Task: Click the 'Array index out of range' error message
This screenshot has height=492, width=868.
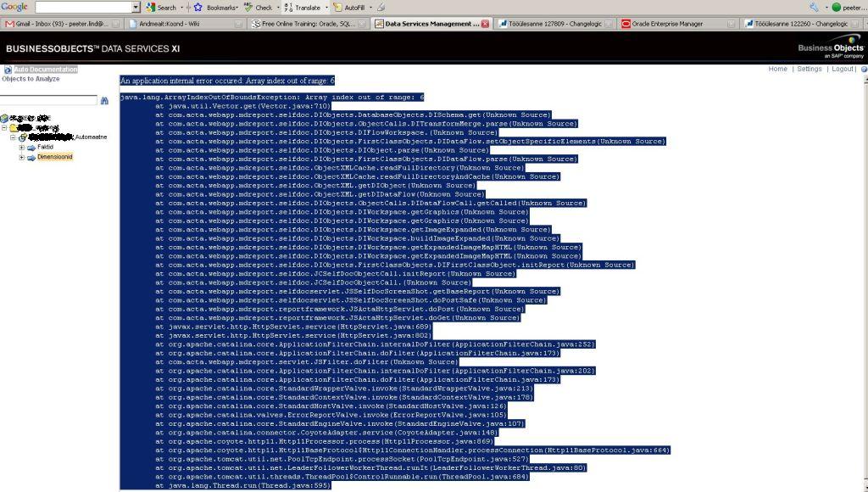Action: coord(227,81)
